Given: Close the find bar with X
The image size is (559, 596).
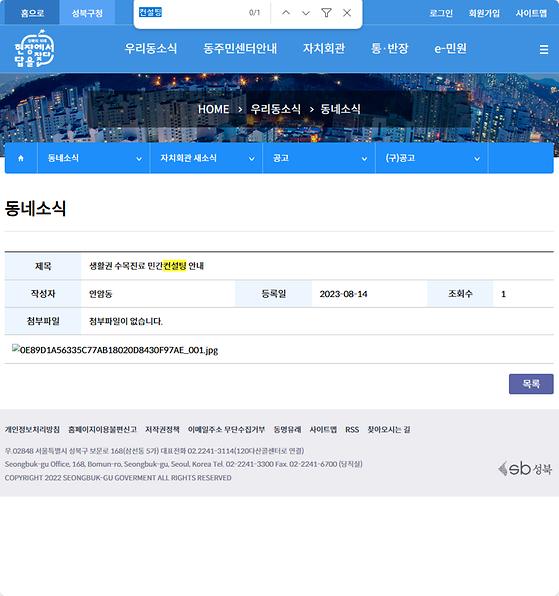Looking at the screenshot, I should click(347, 13).
